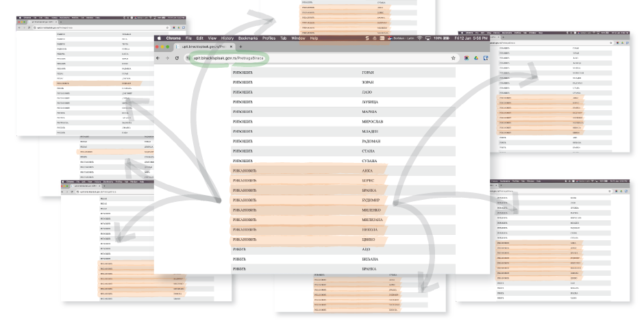Click the Google Drive extension icon

(476, 58)
